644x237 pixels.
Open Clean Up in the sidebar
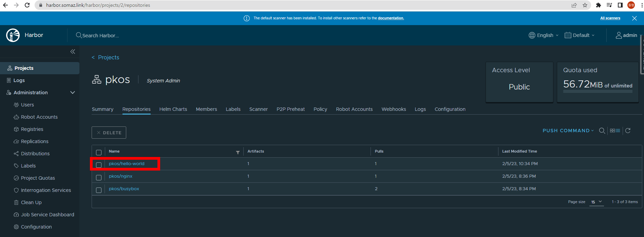point(31,202)
